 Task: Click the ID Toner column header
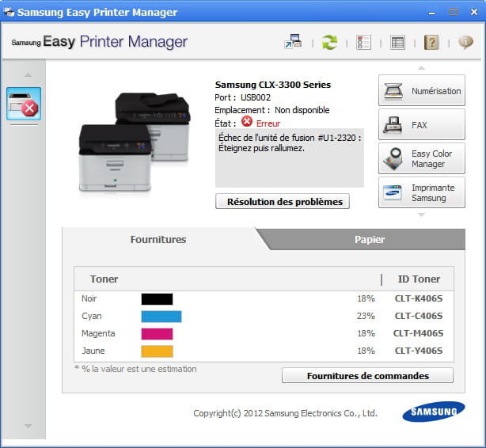tap(419, 279)
